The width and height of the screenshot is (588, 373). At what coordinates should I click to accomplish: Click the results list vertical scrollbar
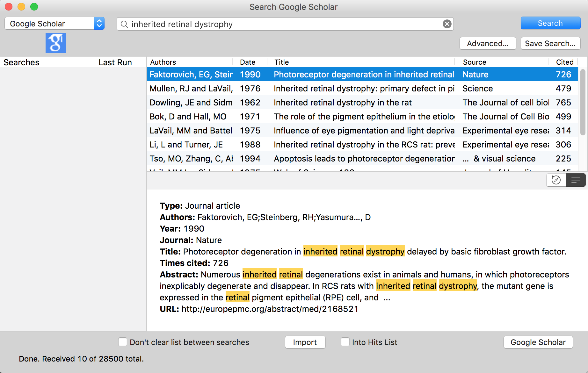coord(583,102)
